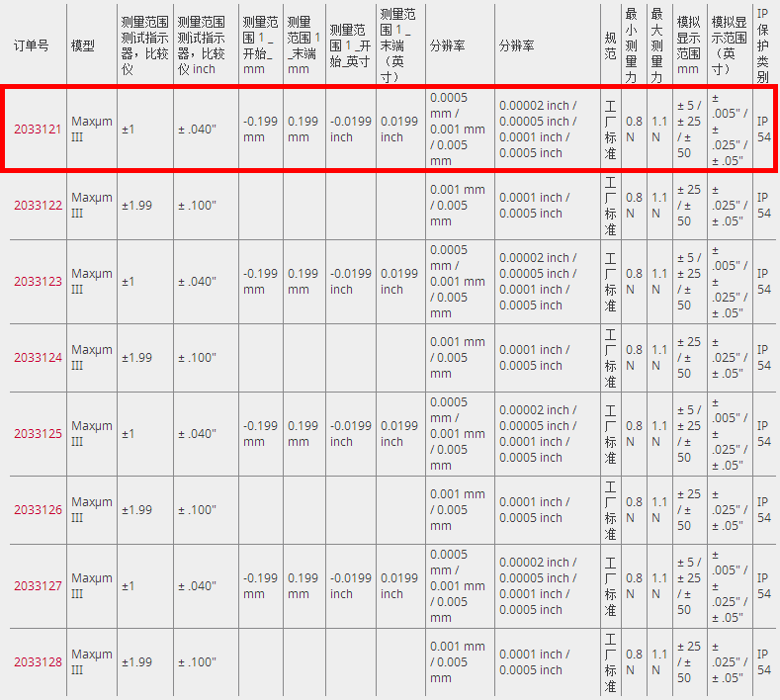The width and height of the screenshot is (780, 700).
Task: Click the 模型 column header
Action: (83, 45)
